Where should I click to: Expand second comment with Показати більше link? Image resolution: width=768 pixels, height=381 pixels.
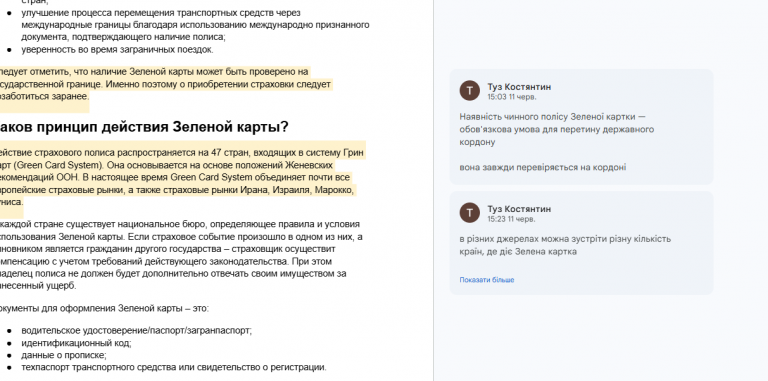click(x=486, y=280)
